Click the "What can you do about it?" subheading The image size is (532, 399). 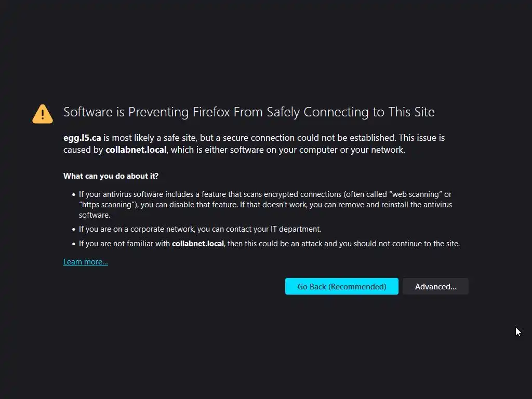111,176
